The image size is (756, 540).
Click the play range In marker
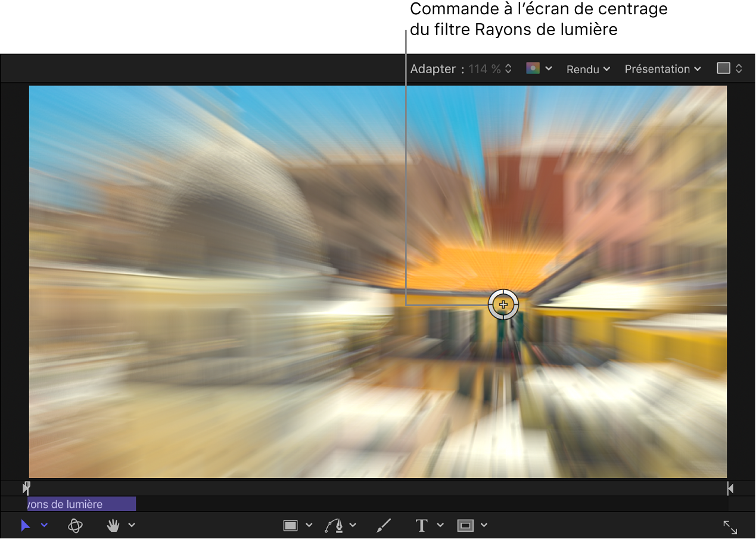[x=26, y=488]
